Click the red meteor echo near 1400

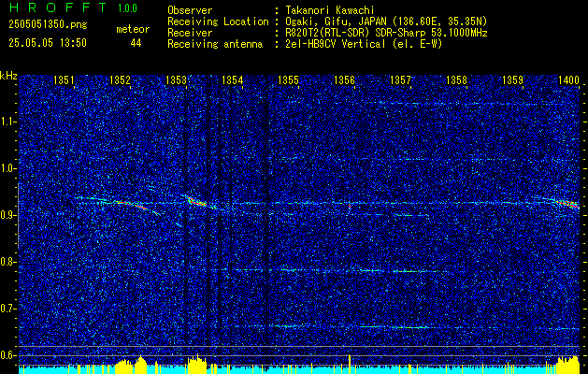(569, 204)
